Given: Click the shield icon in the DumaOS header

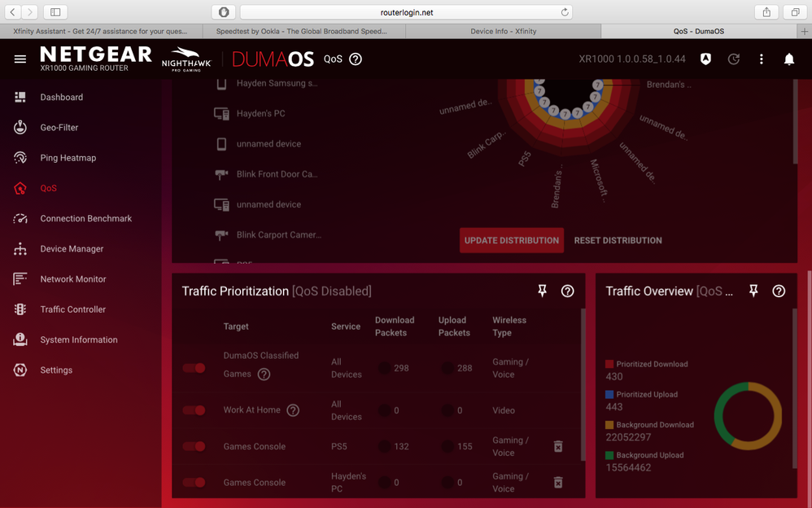Looking at the screenshot, I should 705,59.
